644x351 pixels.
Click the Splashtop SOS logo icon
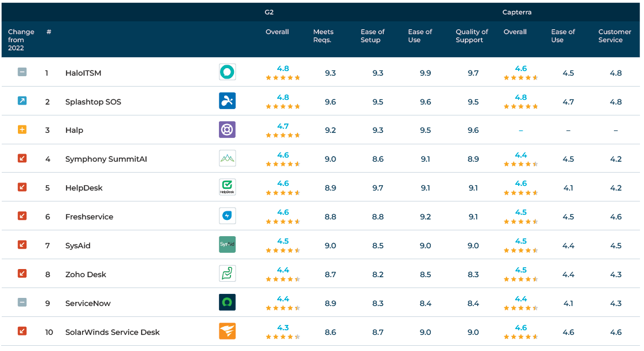point(227,101)
